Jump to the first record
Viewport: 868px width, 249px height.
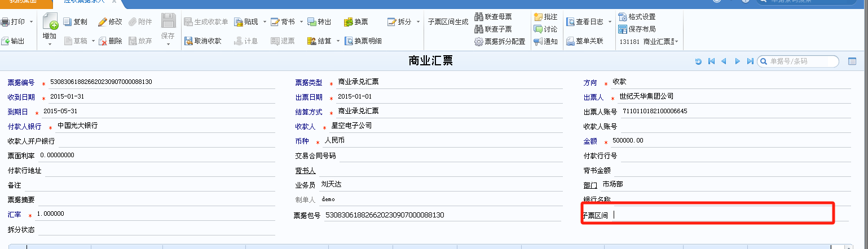tap(711, 61)
